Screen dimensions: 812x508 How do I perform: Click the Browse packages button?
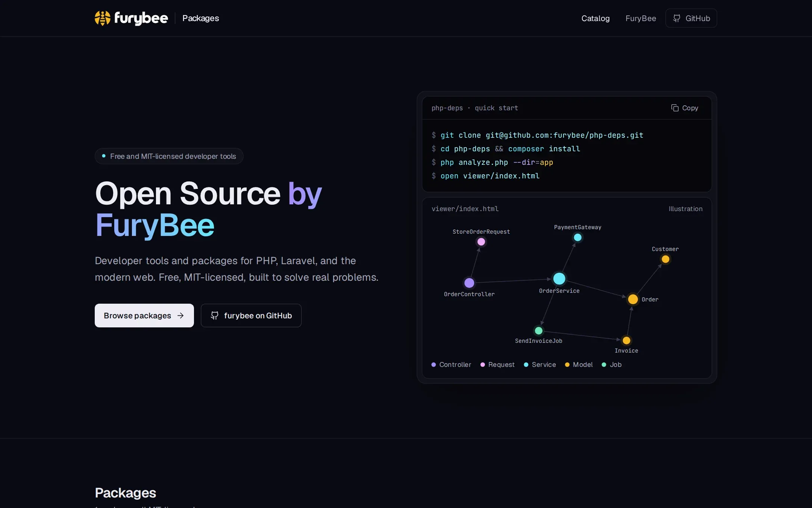144,315
